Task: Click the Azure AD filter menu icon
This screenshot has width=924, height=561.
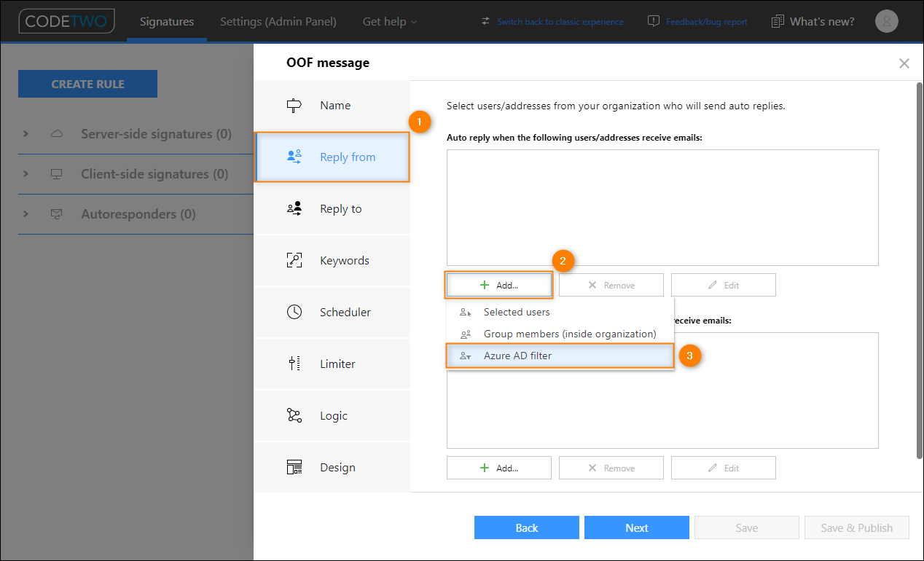Action: pyautogui.click(x=466, y=356)
